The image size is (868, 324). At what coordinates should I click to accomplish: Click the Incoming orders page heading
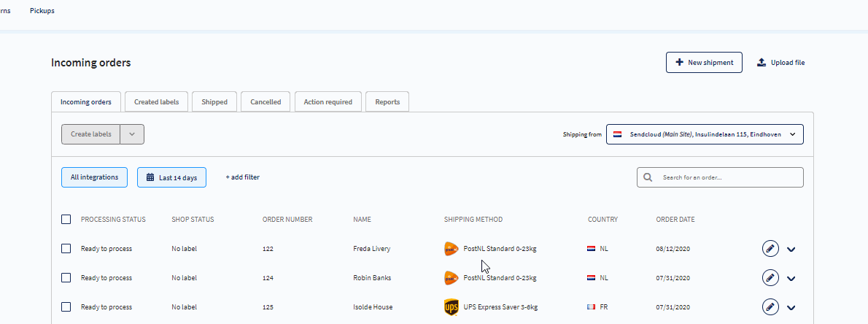90,63
